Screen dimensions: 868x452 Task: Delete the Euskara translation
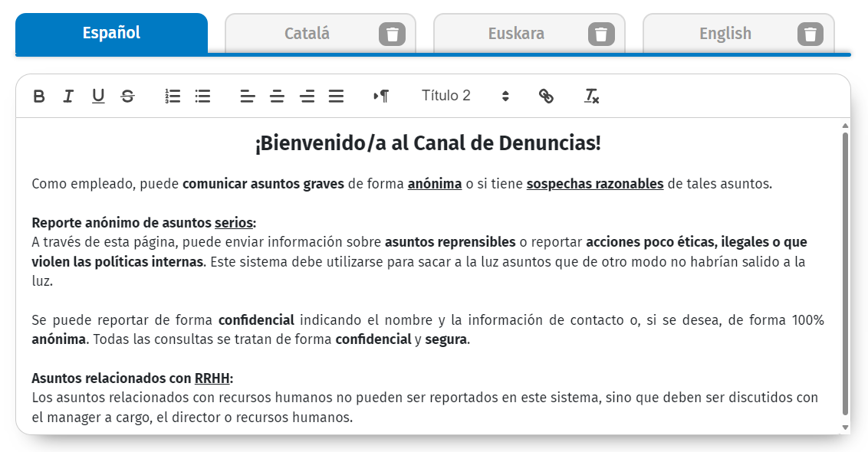click(600, 33)
